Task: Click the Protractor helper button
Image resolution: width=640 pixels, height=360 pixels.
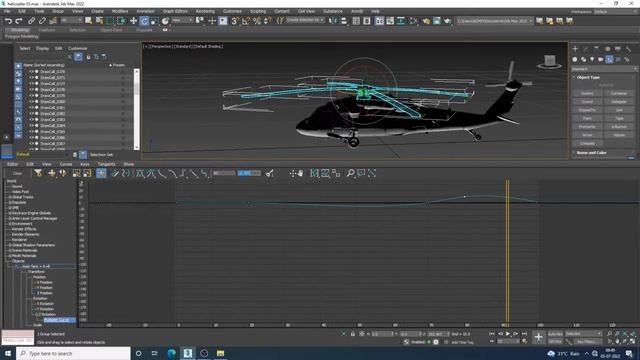Action: (x=587, y=127)
